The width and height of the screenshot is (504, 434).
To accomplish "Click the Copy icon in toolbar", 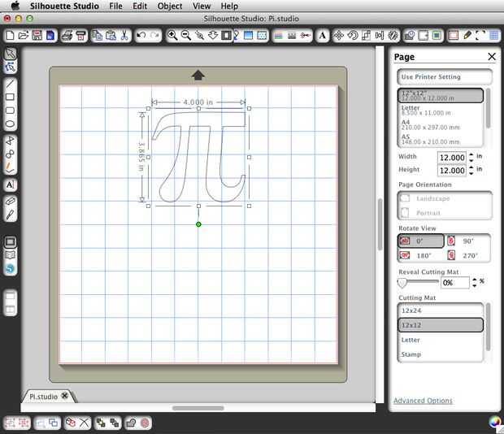I will pos(97,35).
